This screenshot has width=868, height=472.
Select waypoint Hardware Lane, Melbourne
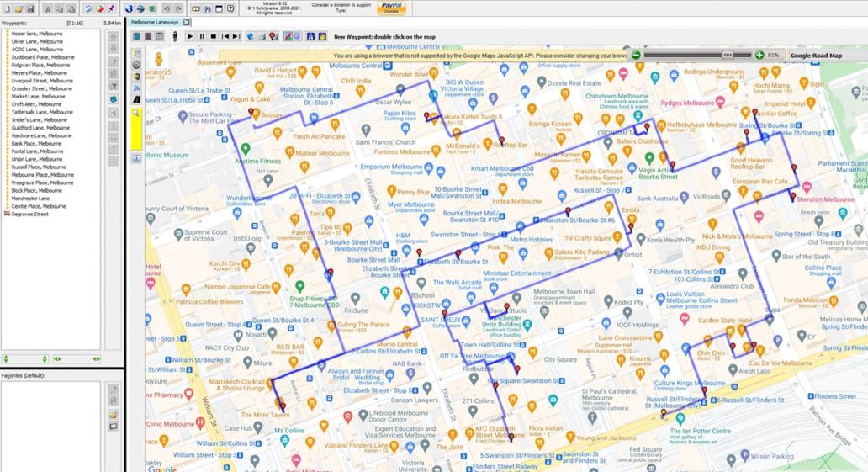(41, 135)
